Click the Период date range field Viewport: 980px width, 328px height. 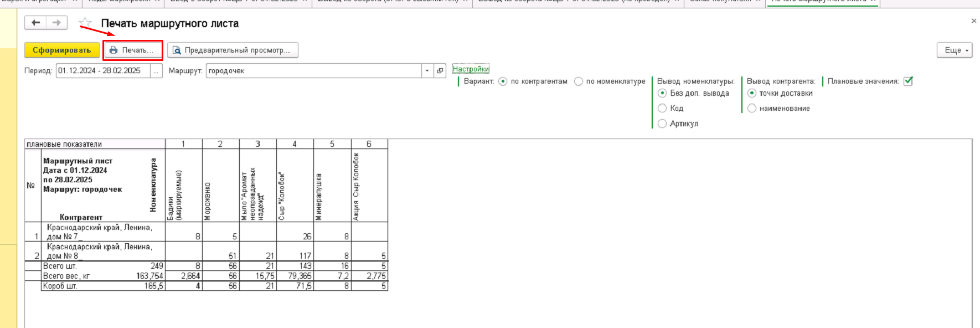(104, 70)
